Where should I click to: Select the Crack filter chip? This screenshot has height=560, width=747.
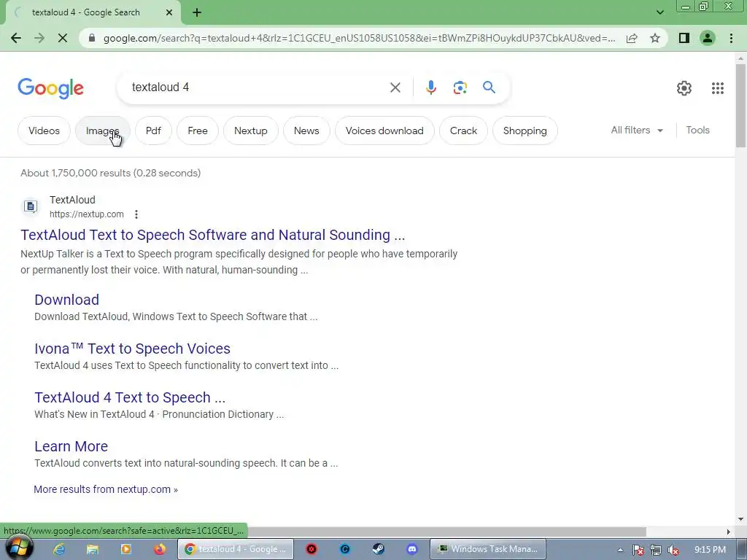[x=463, y=131]
